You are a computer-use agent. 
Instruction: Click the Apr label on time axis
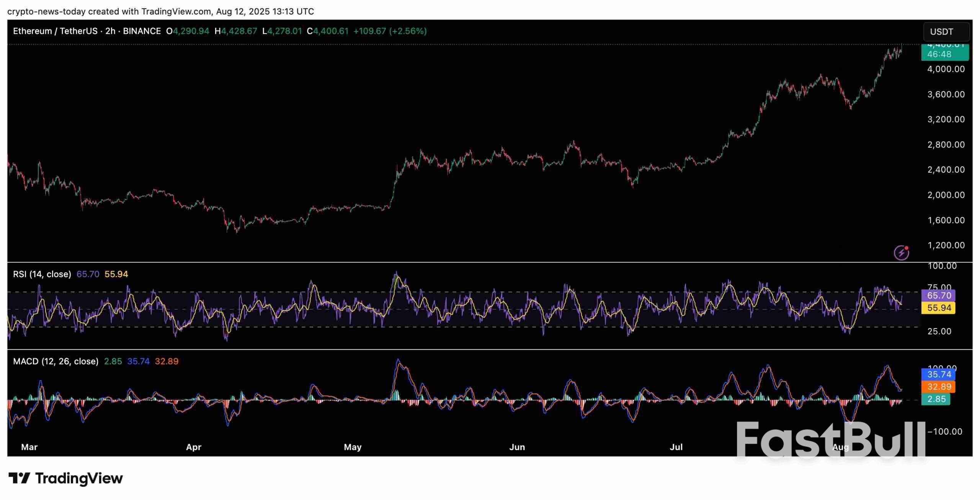point(194,447)
